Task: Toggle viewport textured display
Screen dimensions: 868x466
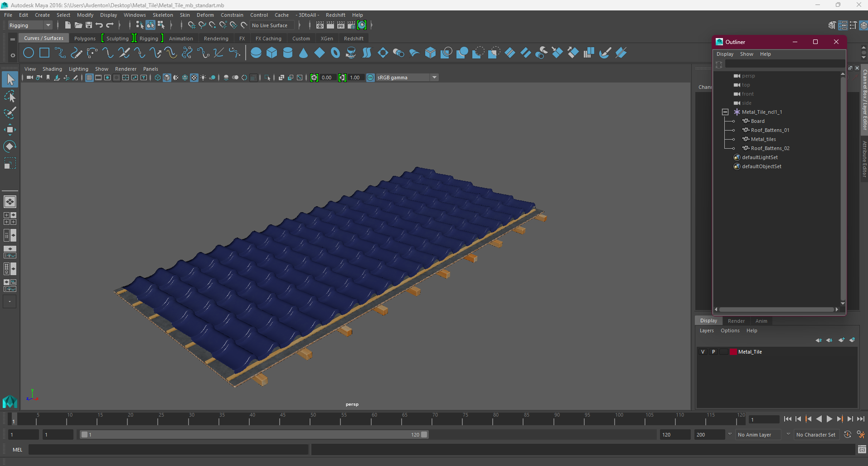Action: pyautogui.click(x=194, y=78)
